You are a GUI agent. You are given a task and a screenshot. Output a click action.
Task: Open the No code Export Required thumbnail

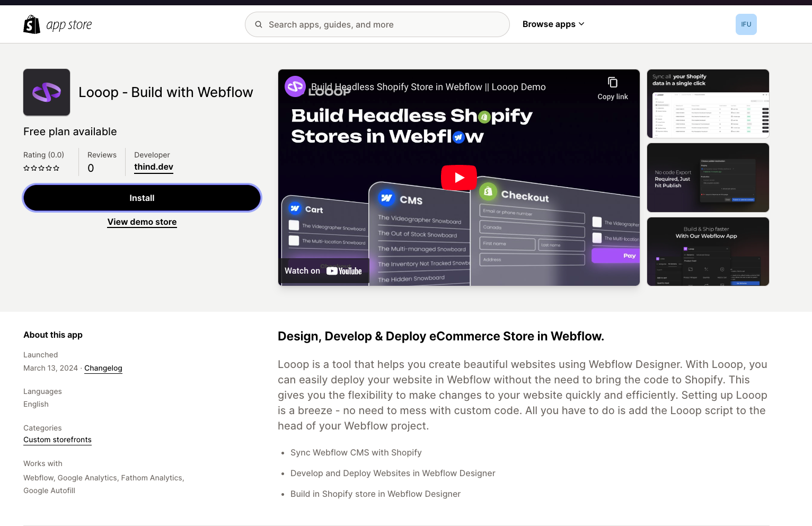point(708,178)
